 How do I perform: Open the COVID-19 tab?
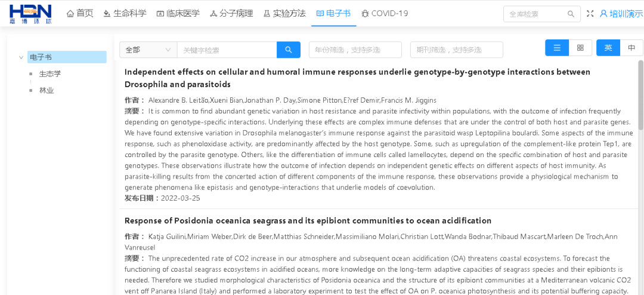(385, 13)
